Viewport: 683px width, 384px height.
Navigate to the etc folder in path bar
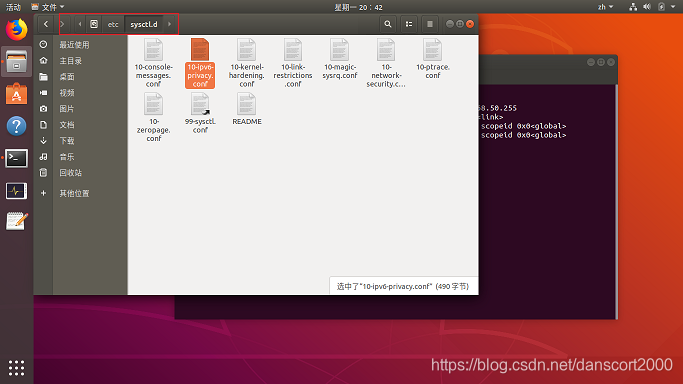click(113, 24)
